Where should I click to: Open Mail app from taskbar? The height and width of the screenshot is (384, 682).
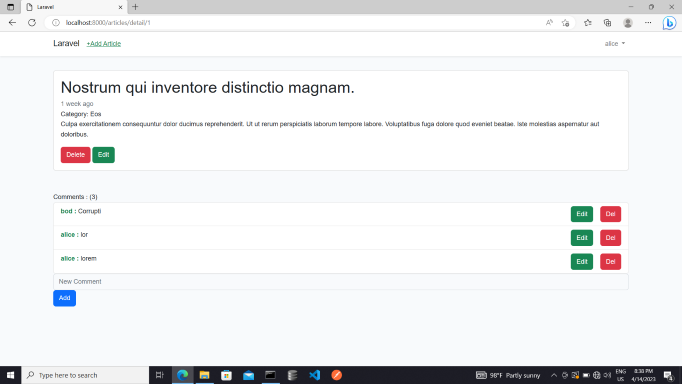coord(248,375)
